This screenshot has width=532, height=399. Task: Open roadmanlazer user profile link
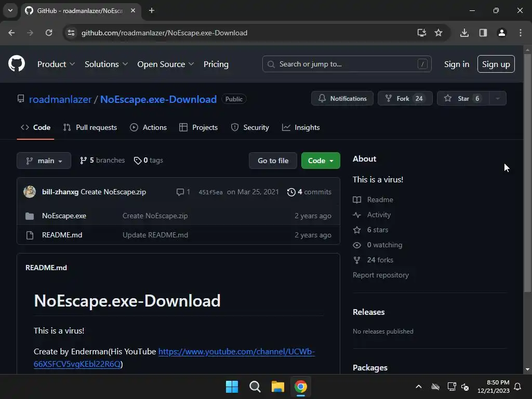coord(60,99)
